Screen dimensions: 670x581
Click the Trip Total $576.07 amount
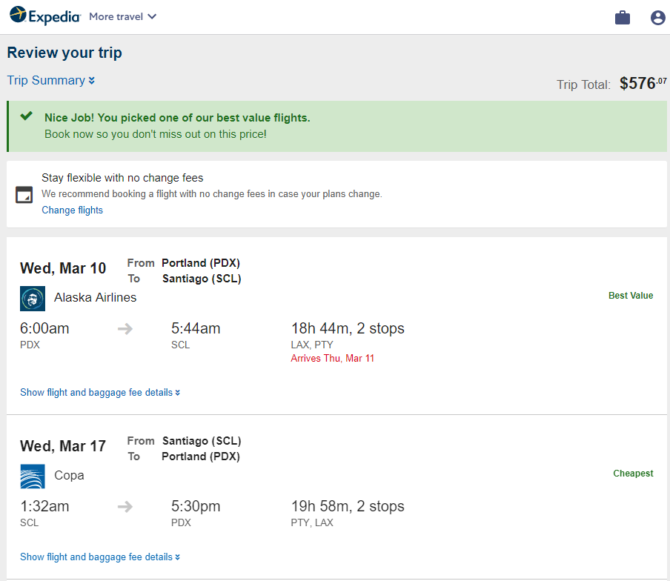(x=643, y=83)
